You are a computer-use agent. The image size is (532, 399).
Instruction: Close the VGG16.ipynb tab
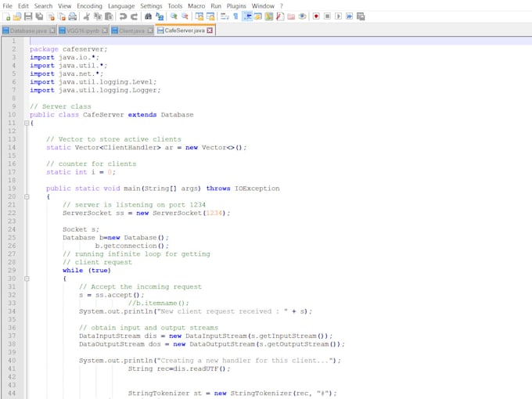(x=105, y=31)
